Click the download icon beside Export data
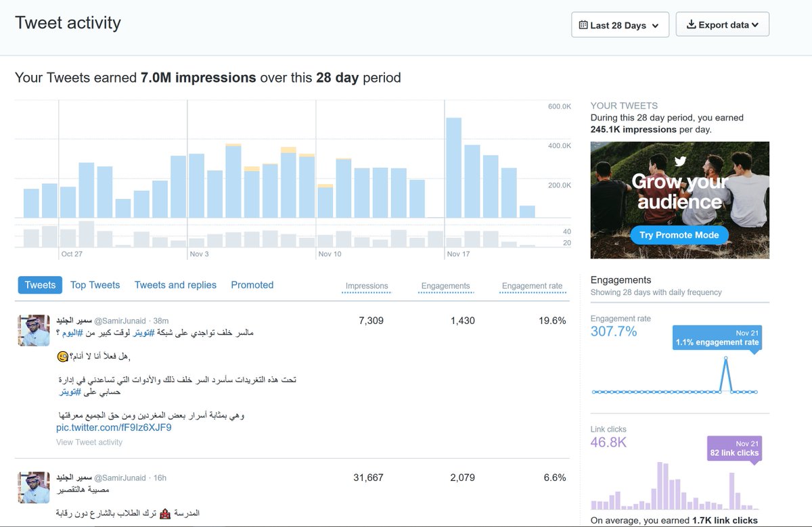The width and height of the screenshot is (812, 527). (x=691, y=24)
